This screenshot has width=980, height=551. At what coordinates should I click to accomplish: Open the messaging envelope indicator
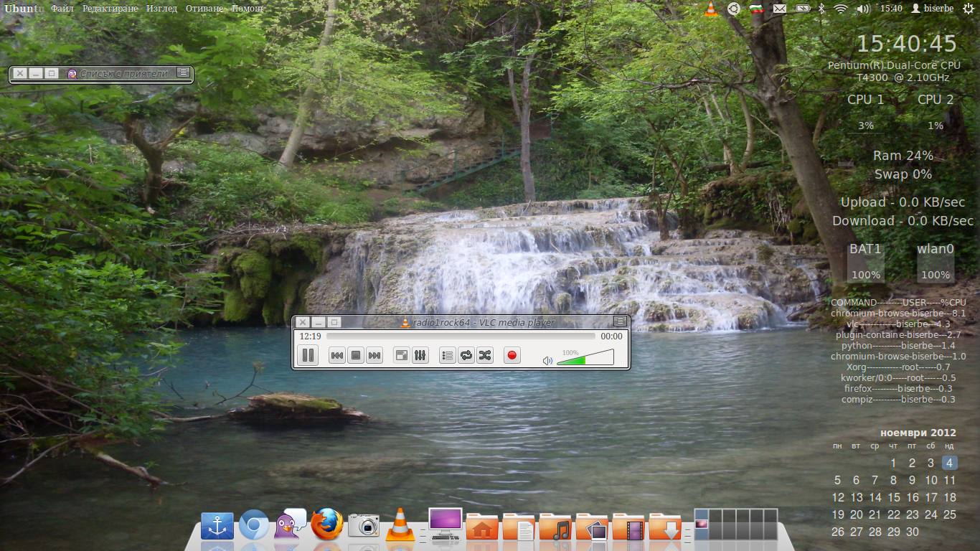click(779, 9)
